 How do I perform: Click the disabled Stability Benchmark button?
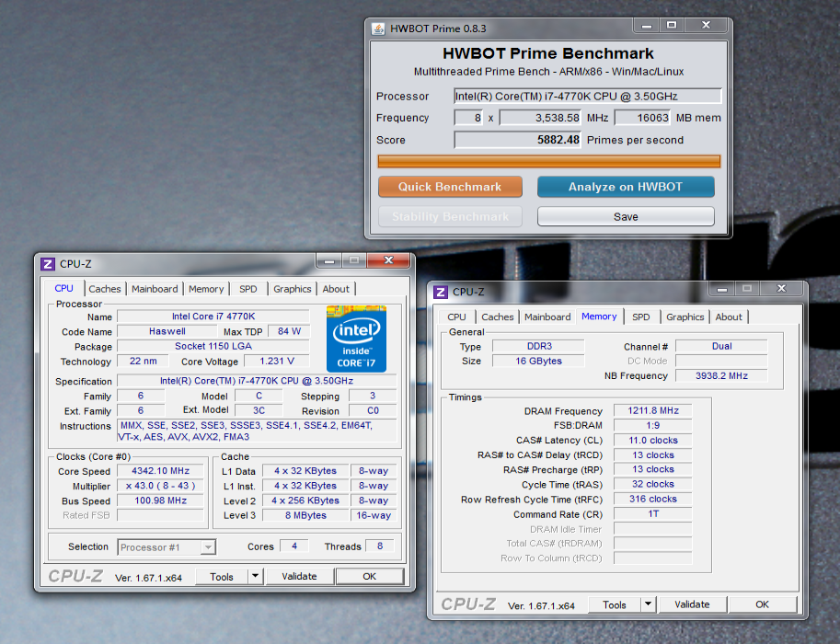(450, 216)
